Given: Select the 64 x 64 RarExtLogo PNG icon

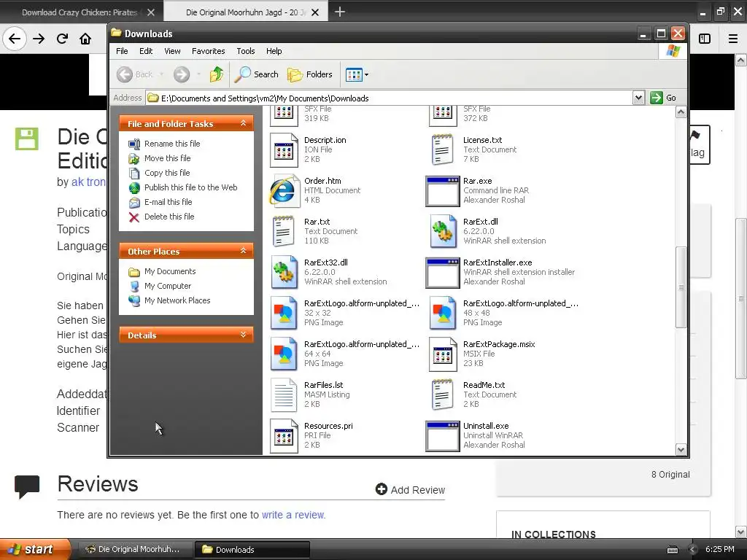Looking at the screenshot, I should point(284,354).
